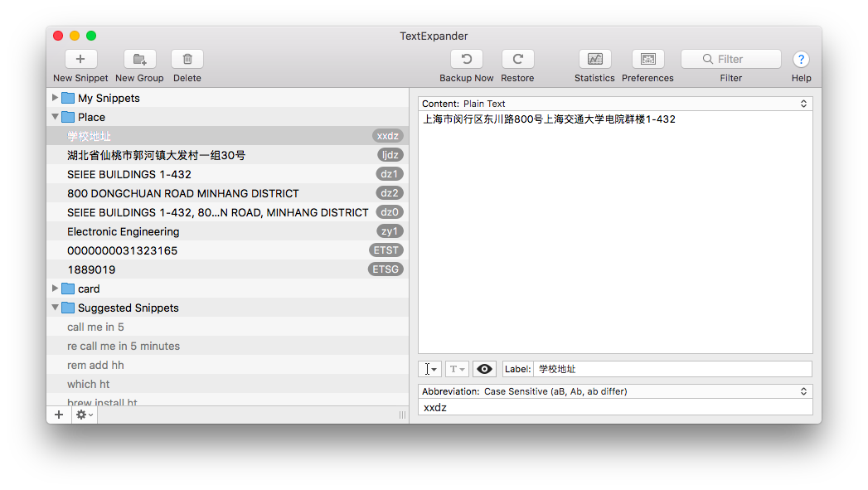Open the Preferences icon
The height and width of the screenshot is (490, 868).
647,59
